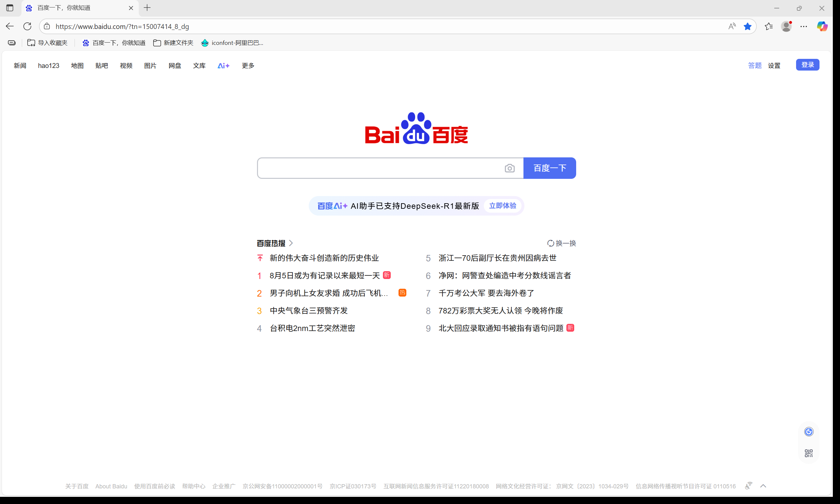840x504 pixels.
Task: Click 换一换 refresh hot searches
Action: [x=562, y=243]
